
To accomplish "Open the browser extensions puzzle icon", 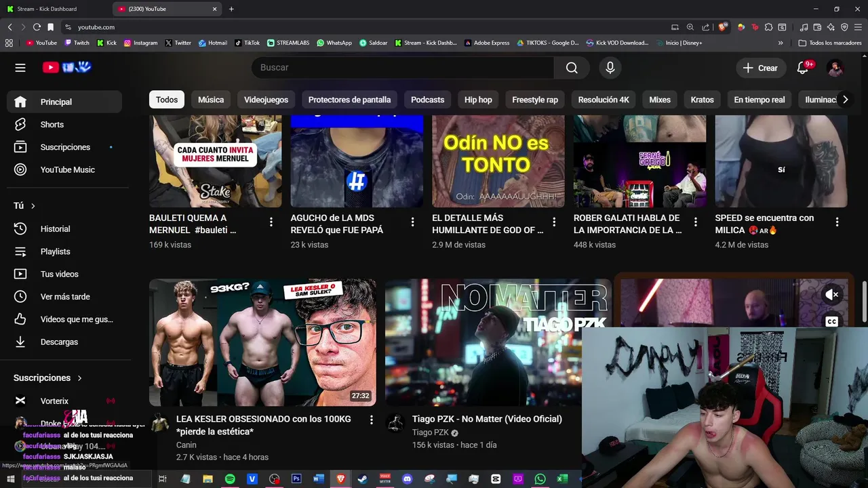I will tap(768, 27).
